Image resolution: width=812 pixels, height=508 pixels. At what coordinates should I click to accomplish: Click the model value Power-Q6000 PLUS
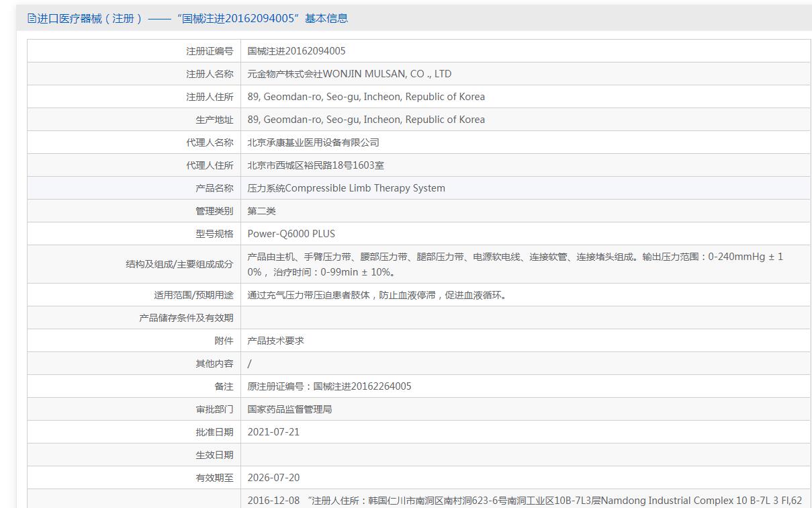click(x=291, y=234)
